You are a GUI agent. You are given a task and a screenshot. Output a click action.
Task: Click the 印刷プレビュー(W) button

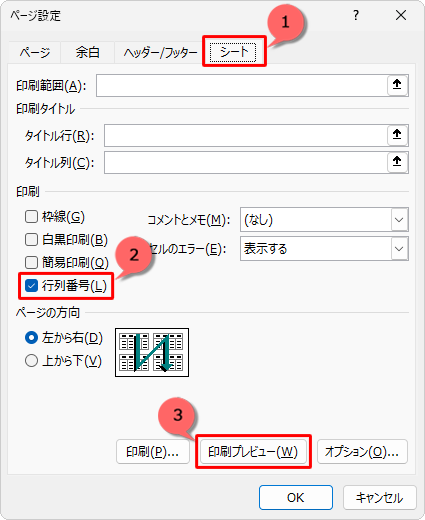[253, 452]
